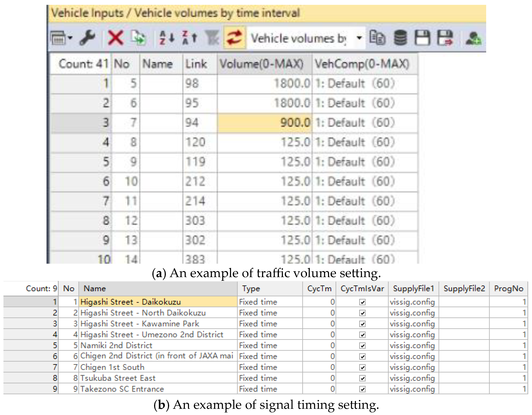
Task: Click vissig.config for Takezono SC Entrance
Action: tap(413, 389)
